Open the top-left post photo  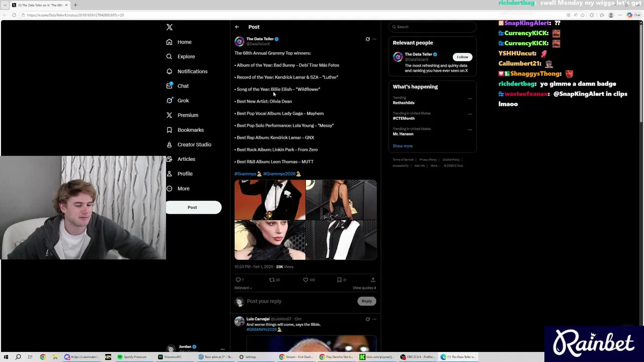click(270, 200)
